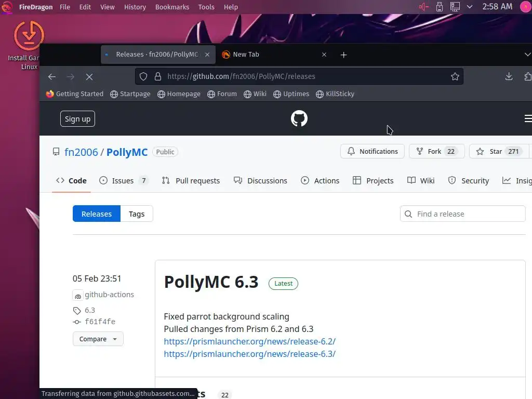Viewport: 532px width, 399px height.
Task: Open Getting Started bookmark
Action: (75, 94)
